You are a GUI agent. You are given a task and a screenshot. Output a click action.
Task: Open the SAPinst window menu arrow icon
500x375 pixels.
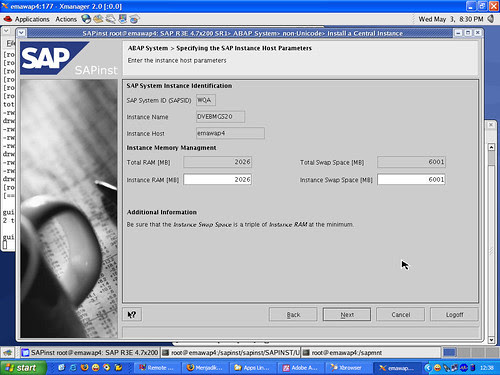point(21,33)
